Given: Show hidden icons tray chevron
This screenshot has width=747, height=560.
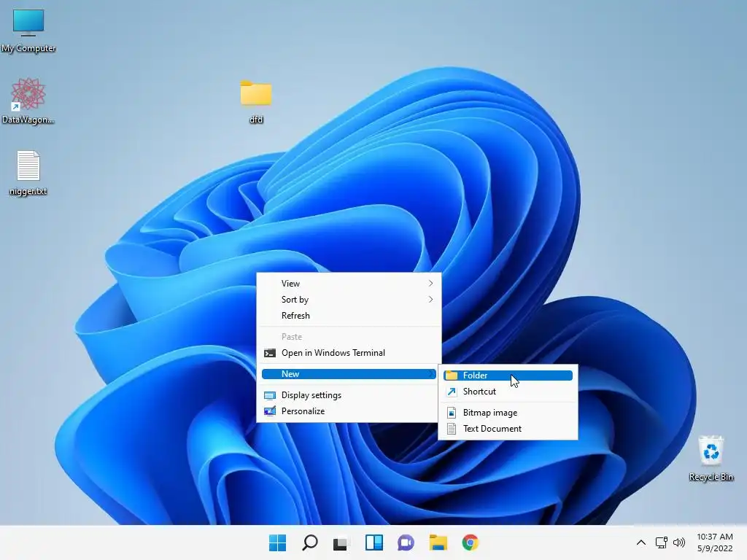Looking at the screenshot, I should coord(641,542).
